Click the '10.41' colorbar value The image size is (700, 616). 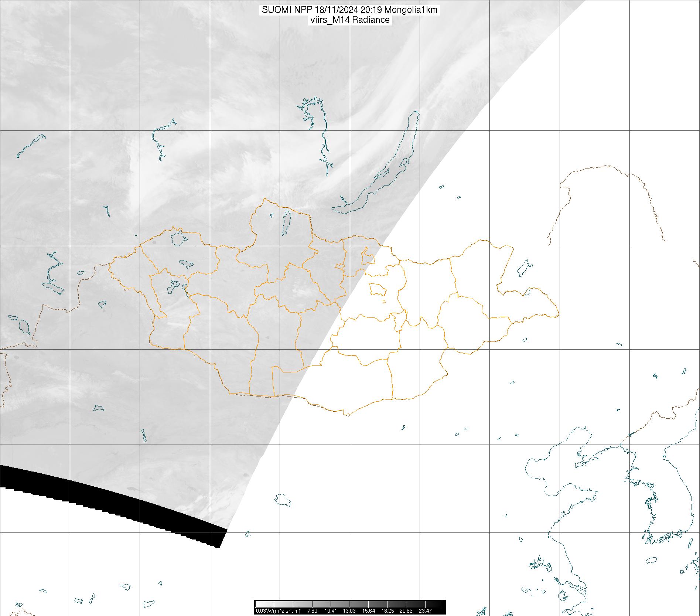point(331,611)
